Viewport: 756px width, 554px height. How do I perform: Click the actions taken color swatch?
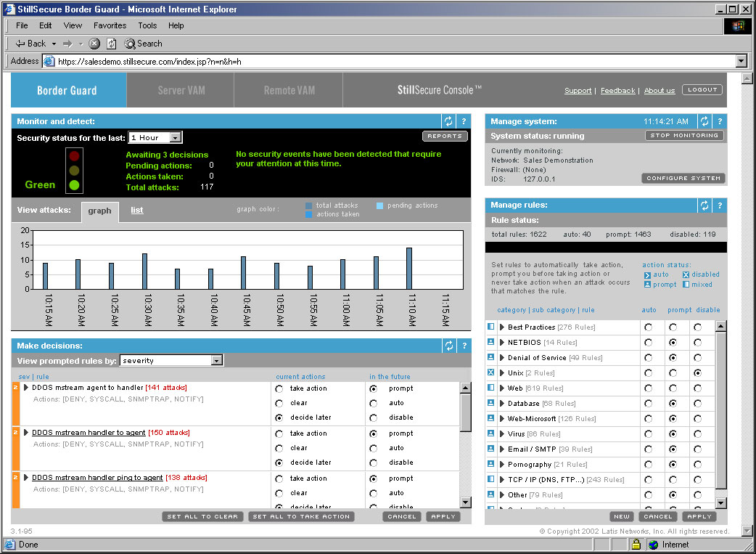point(309,215)
